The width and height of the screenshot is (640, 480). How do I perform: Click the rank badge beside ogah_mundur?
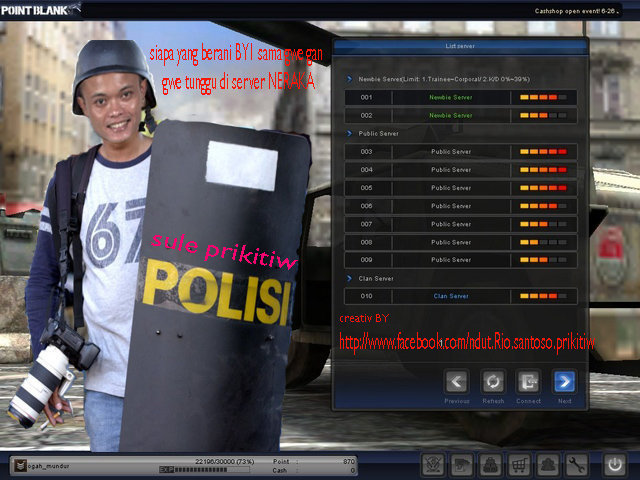[x=20, y=465]
